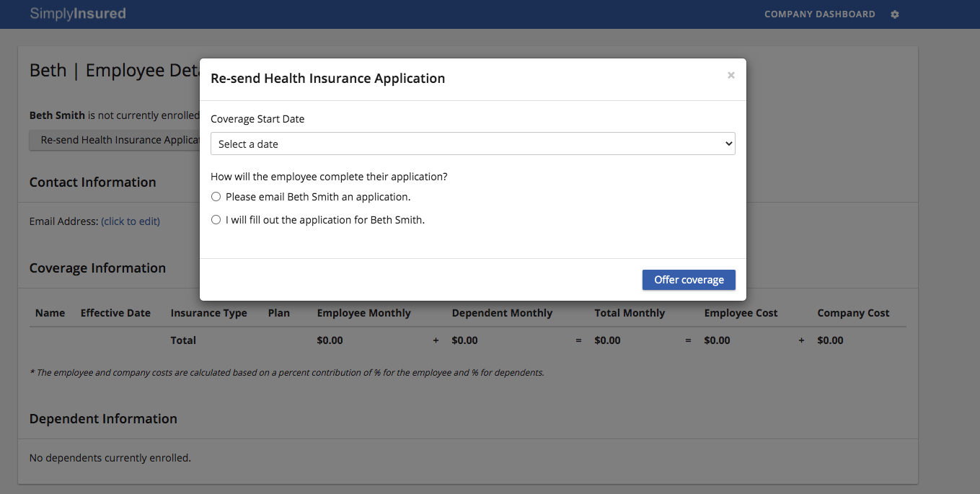Image resolution: width=980 pixels, height=494 pixels.
Task: Click the Contact Information heading
Action: (x=92, y=182)
